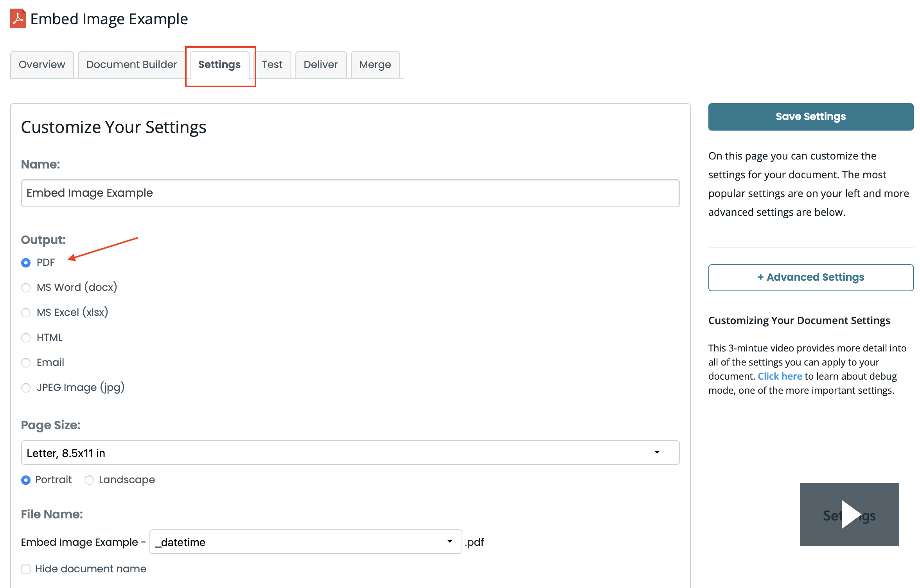
Task: Play the Settings tutorial video
Action: tap(849, 514)
